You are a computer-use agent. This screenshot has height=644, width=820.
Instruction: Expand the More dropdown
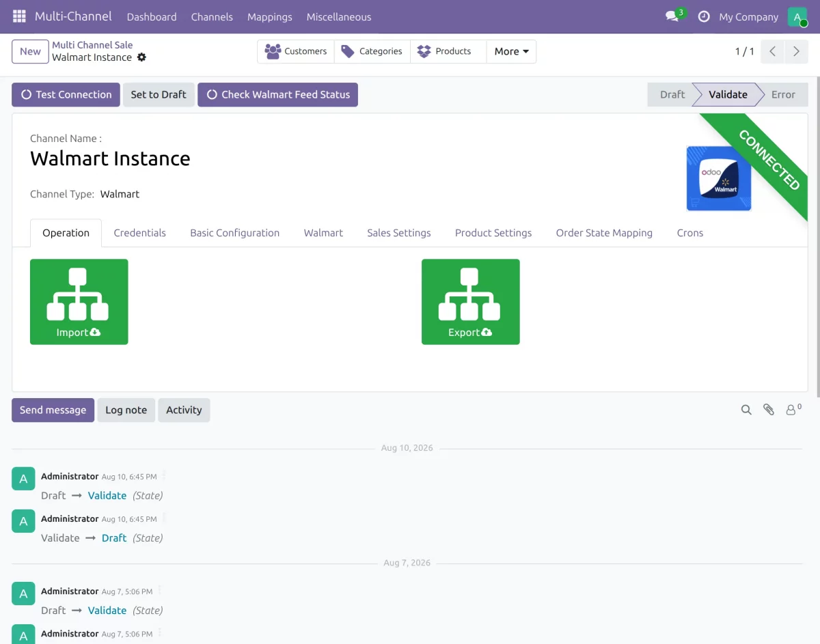[511, 51]
